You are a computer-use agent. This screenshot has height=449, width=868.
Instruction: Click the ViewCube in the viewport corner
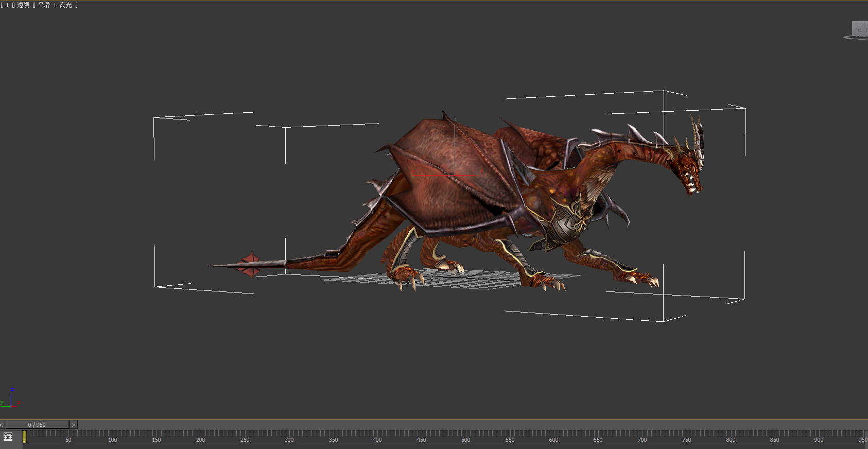click(x=858, y=29)
